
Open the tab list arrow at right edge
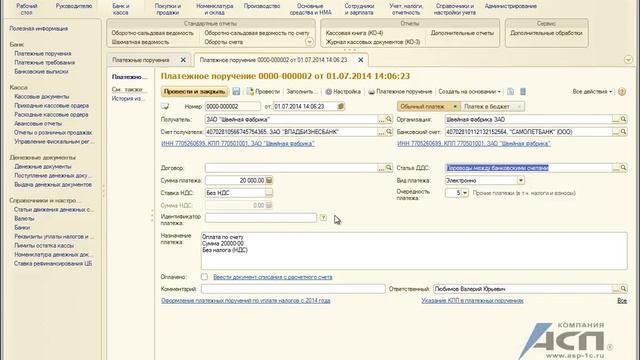tap(628, 60)
